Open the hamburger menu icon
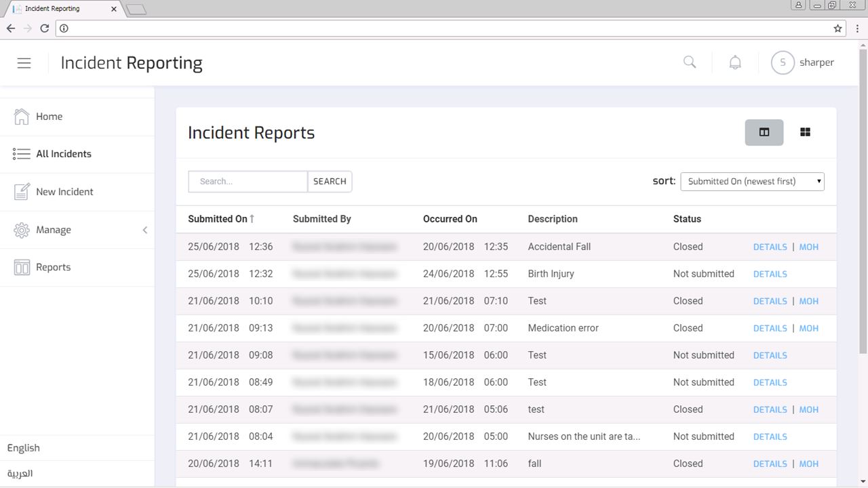 [x=24, y=63]
